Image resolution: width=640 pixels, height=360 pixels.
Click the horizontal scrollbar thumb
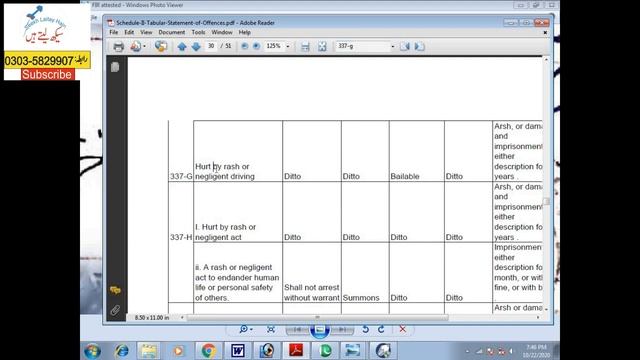click(317, 318)
